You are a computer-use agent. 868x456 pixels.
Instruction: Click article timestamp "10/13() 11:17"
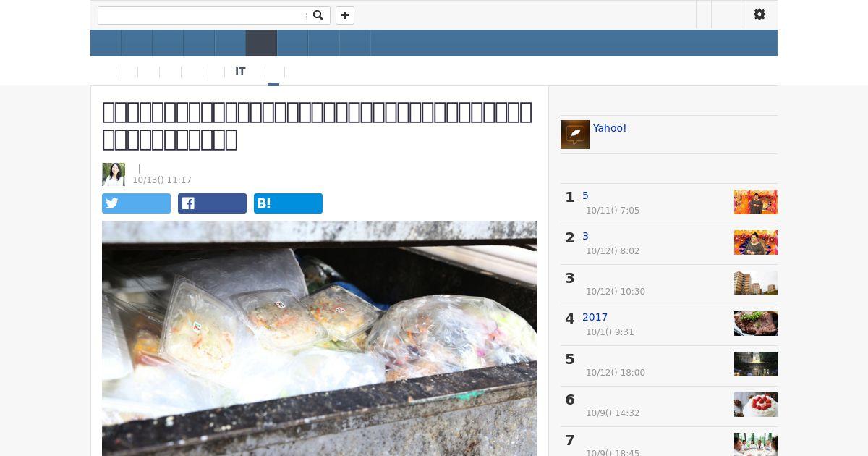click(162, 180)
